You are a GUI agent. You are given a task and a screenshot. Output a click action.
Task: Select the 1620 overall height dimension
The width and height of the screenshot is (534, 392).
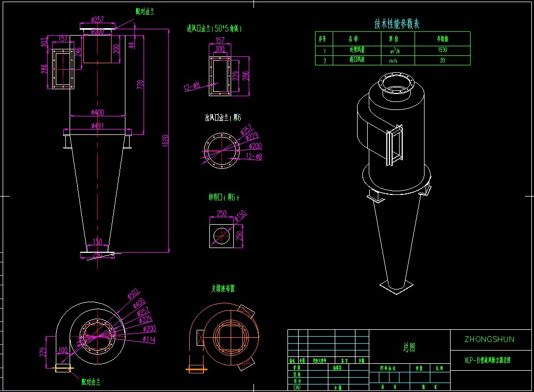coord(165,140)
